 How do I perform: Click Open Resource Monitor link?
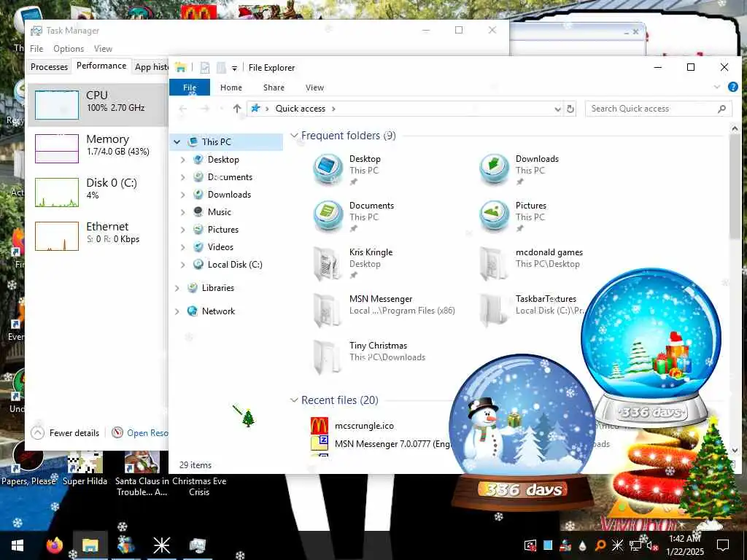pyautogui.click(x=147, y=433)
